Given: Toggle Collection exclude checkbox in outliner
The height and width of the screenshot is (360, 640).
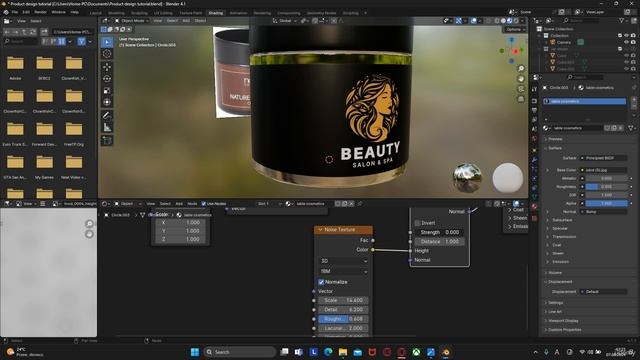Looking at the screenshot, I should [620, 36].
